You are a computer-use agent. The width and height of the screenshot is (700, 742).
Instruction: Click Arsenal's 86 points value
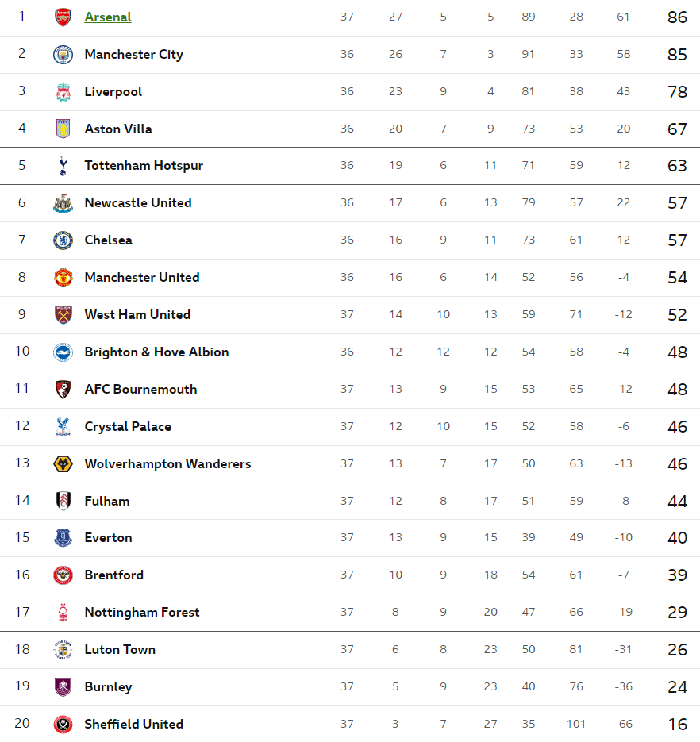(677, 17)
